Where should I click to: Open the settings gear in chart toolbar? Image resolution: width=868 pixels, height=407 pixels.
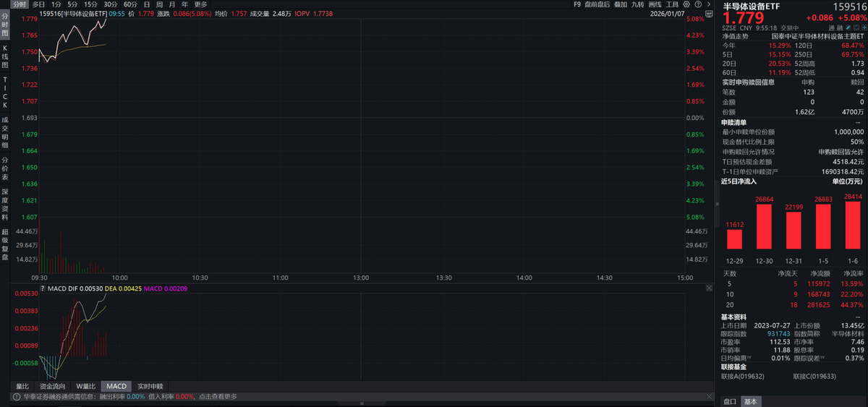coord(687,4)
